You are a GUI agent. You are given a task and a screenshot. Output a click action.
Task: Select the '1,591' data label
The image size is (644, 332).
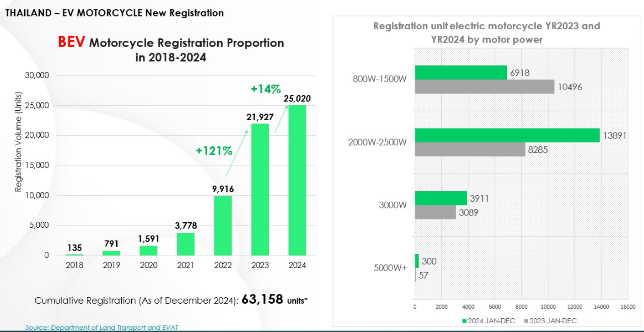148,239
